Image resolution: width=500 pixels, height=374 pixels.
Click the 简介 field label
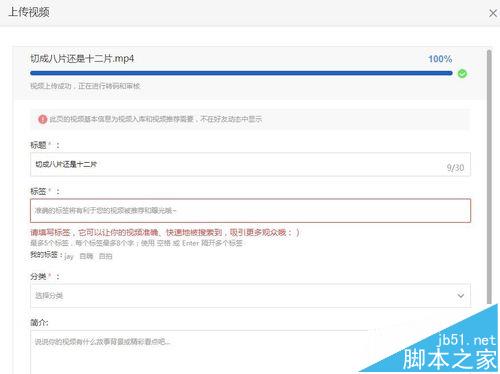(x=39, y=322)
